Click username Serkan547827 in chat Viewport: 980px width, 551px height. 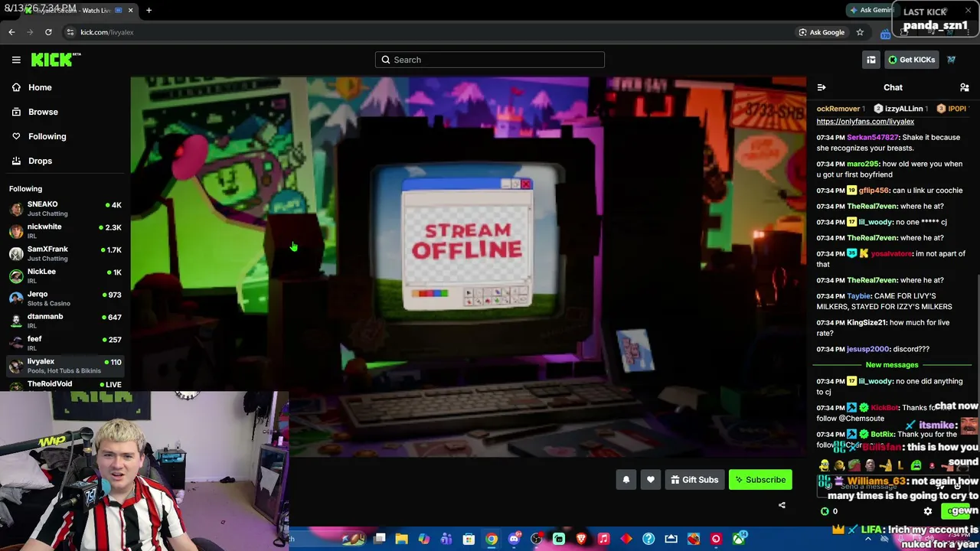pyautogui.click(x=874, y=138)
